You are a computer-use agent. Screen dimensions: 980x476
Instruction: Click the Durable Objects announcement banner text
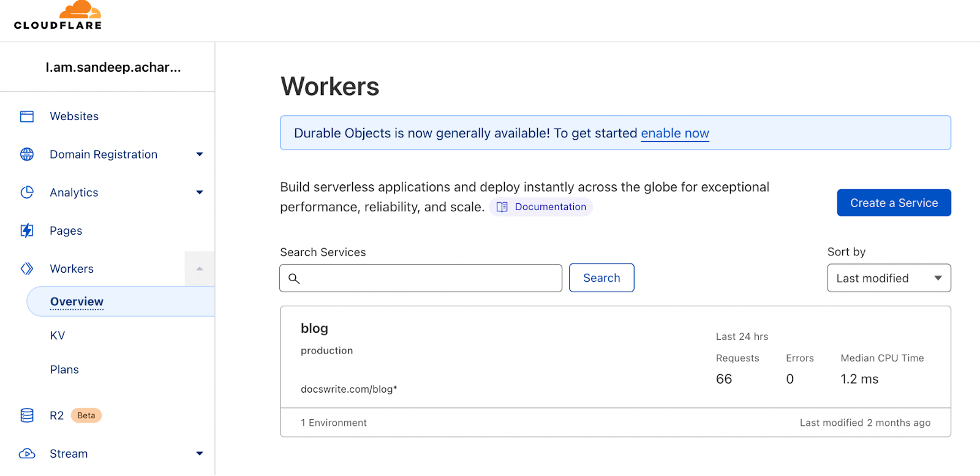coord(502,133)
